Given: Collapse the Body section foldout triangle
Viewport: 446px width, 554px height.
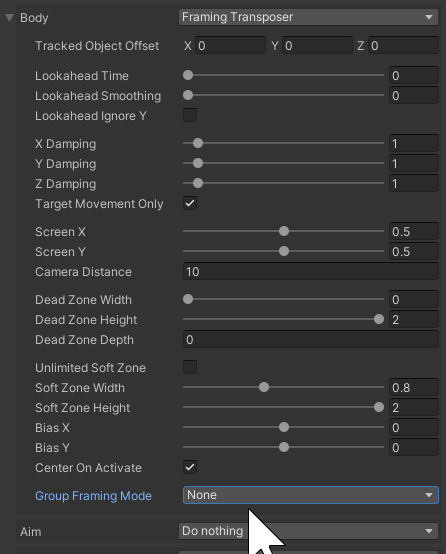Looking at the screenshot, I should (10, 18).
